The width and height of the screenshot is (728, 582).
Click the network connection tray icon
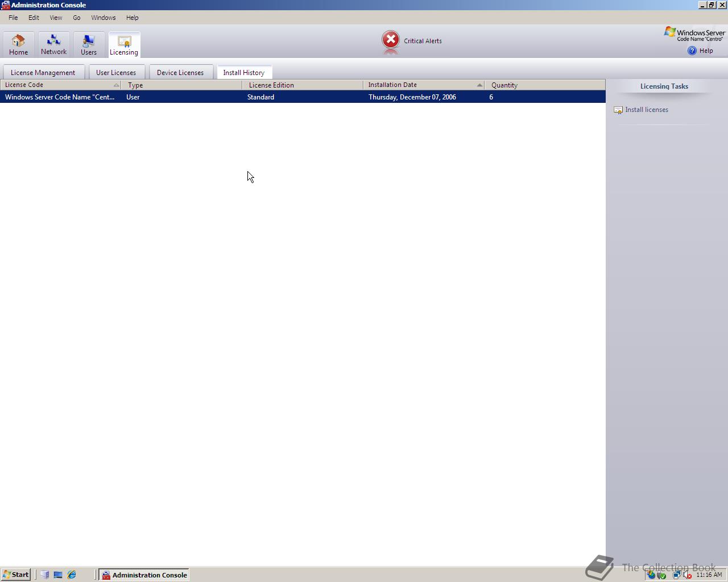pos(677,575)
